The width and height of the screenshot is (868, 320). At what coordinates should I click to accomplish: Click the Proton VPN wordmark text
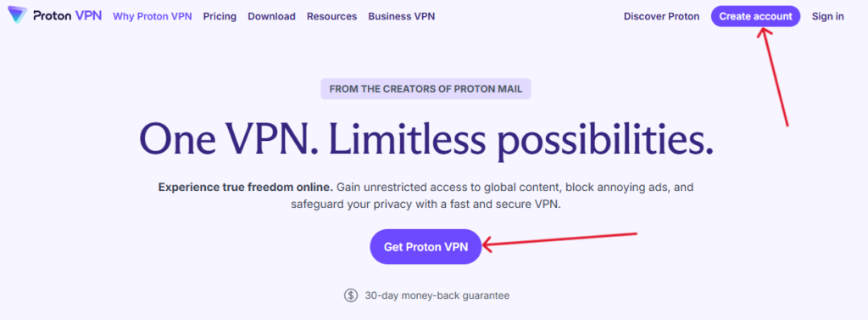coord(67,15)
